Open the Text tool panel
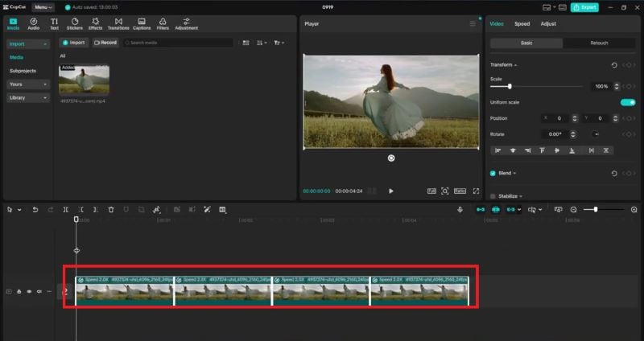The width and height of the screenshot is (644, 341). tap(54, 24)
